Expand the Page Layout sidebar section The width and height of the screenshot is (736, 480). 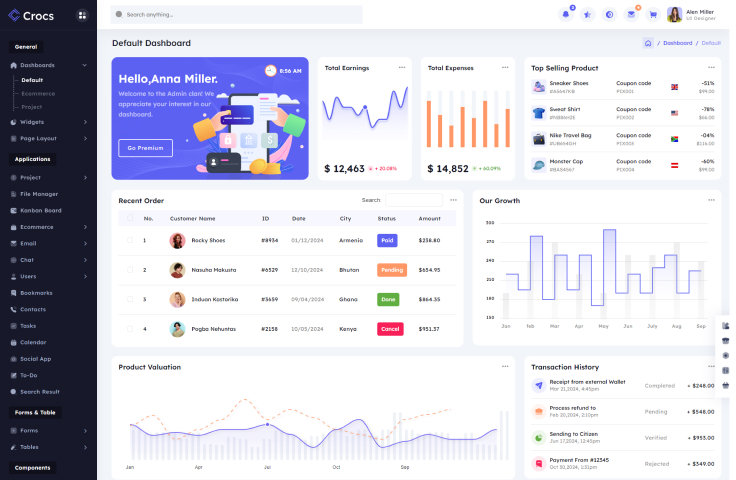pos(50,138)
